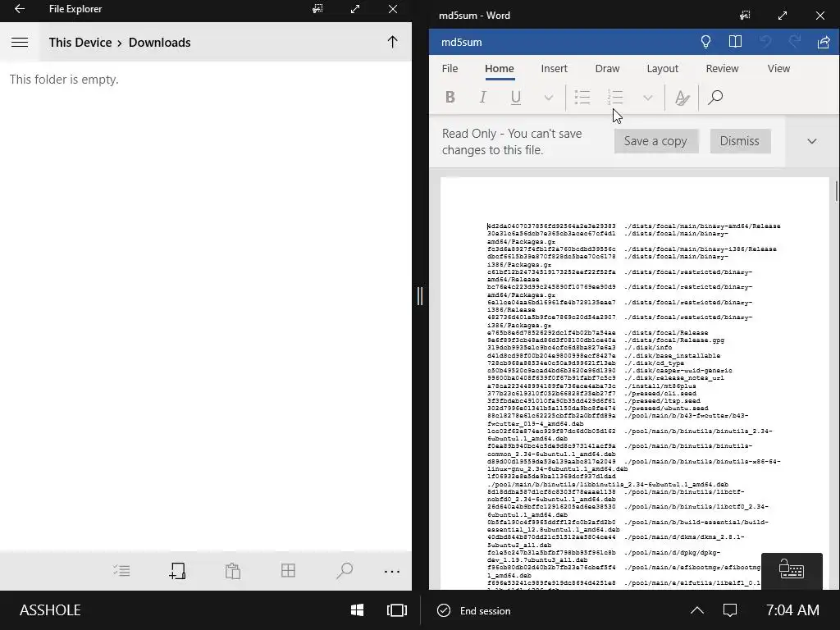Expand the Read Only message bar chevron
Screen dimensions: 840x630
click(811, 141)
